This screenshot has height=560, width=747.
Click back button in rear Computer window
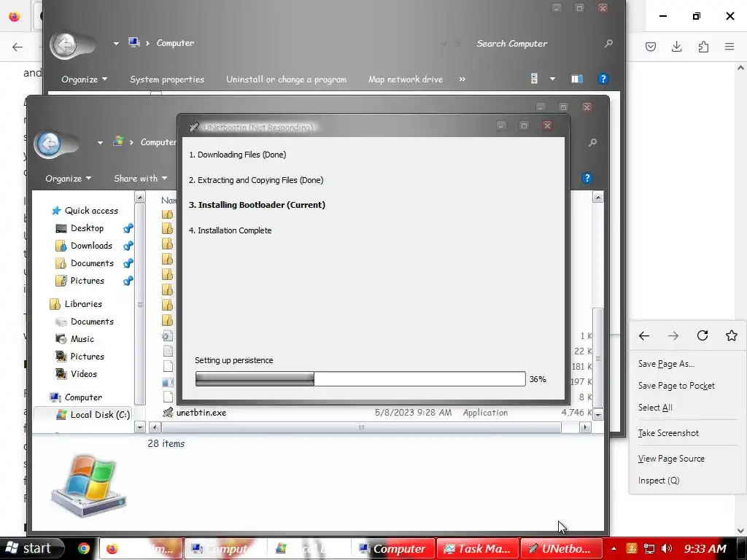click(64, 45)
